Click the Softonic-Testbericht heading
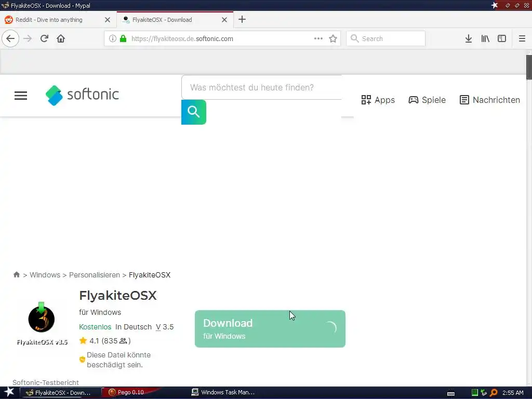This screenshot has height=399, width=532. coord(46,382)
